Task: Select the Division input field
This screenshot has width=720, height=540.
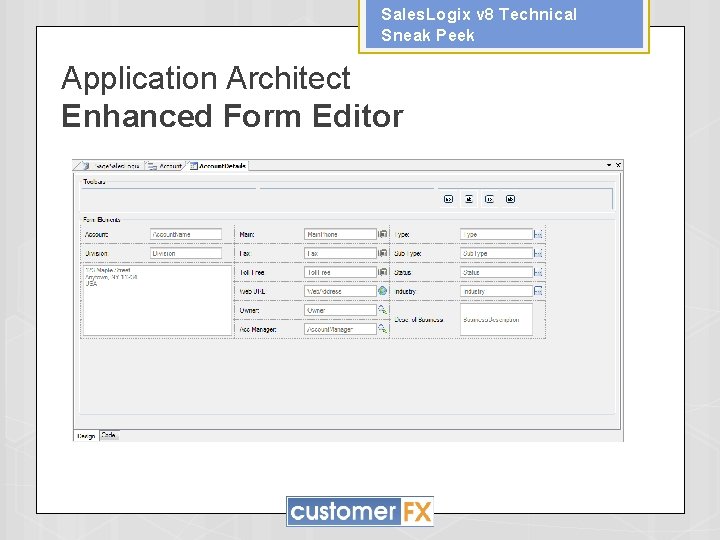Action: click(x=186, y=253)
